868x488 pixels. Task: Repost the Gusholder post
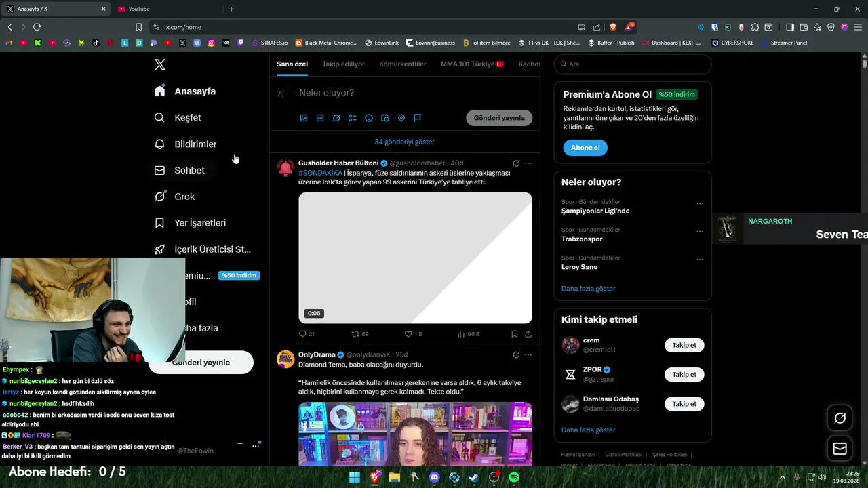359,334
